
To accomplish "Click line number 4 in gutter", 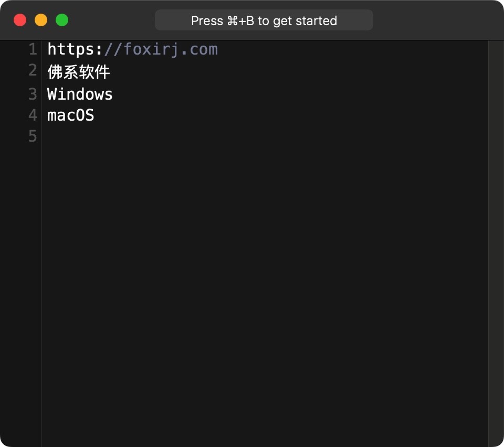I will coord(33,115).
